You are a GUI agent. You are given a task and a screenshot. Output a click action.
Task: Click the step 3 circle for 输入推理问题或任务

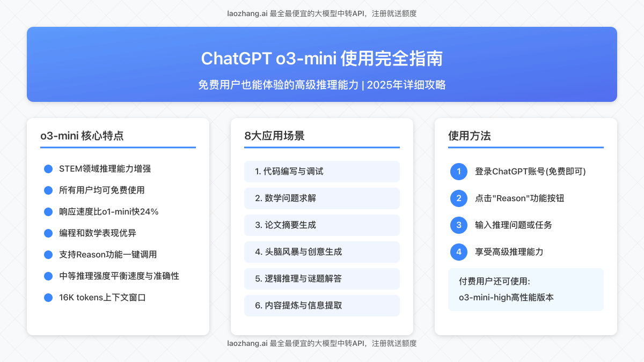(x=459, y=225)
